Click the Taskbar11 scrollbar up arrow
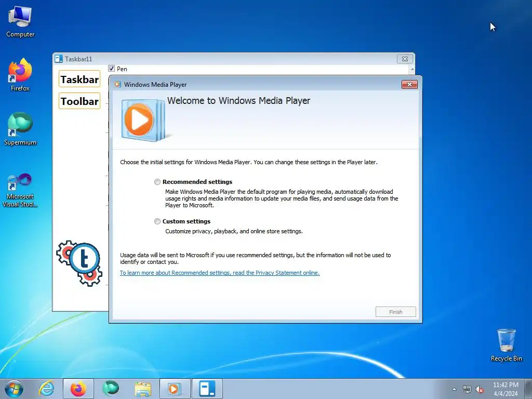Screen dimensions: 532x399 (x=412, y=69)
